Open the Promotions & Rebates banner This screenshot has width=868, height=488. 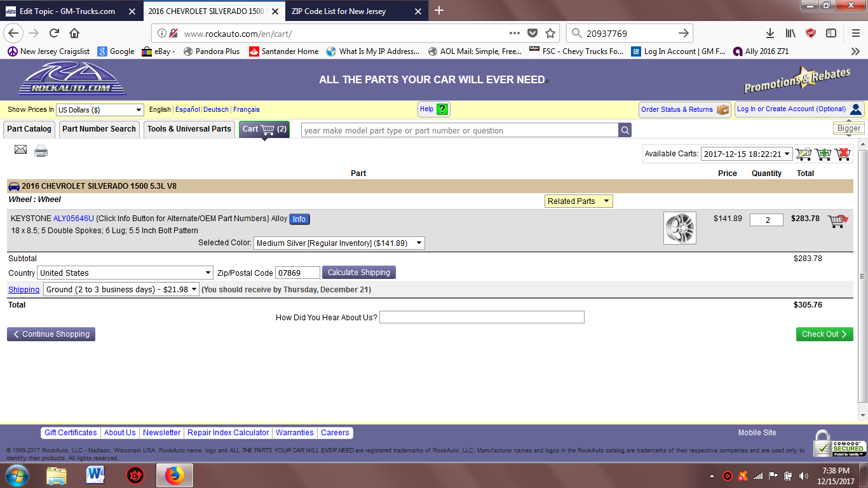coord(797,79)
